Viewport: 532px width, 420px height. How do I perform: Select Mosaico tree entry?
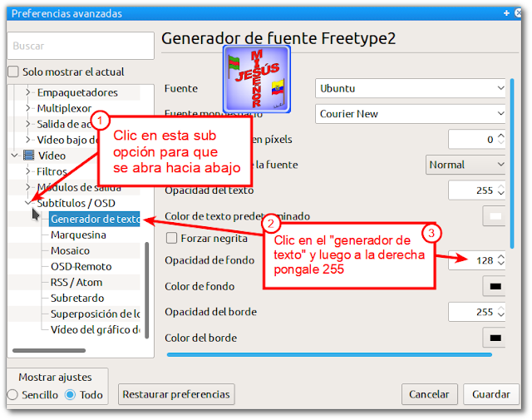point(70,250)
